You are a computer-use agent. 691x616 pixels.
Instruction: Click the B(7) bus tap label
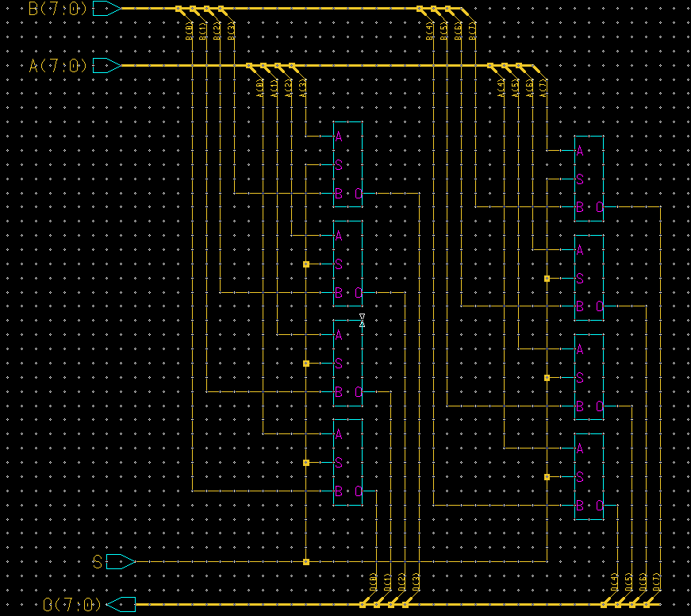click(473, 33)
